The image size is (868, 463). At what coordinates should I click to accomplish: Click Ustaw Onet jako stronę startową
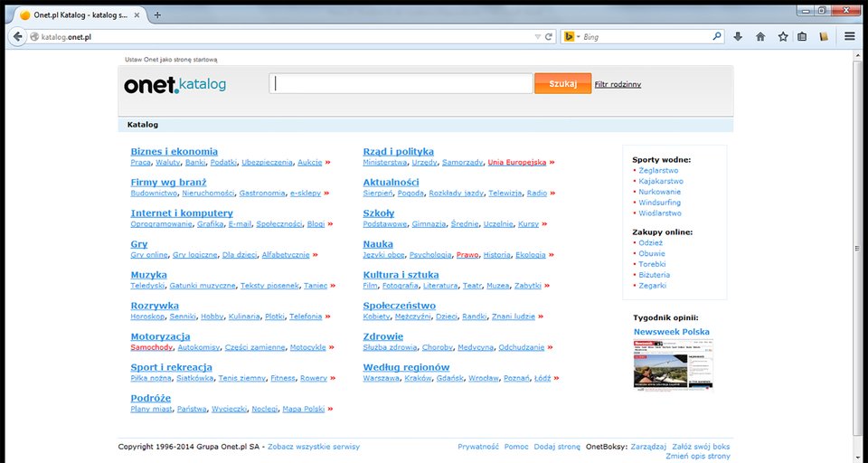click(171, 60)
